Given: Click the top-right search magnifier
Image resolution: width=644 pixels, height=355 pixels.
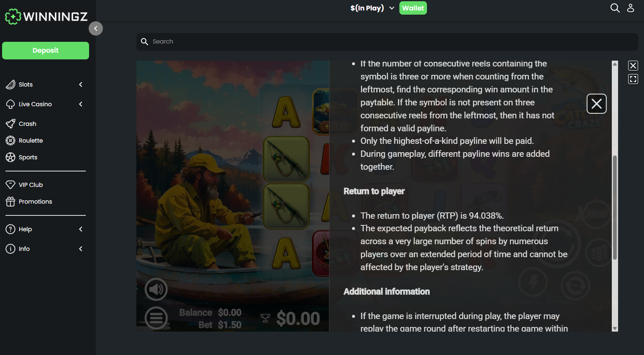Looking at the screenshot, I should click(x=615, y=8).
